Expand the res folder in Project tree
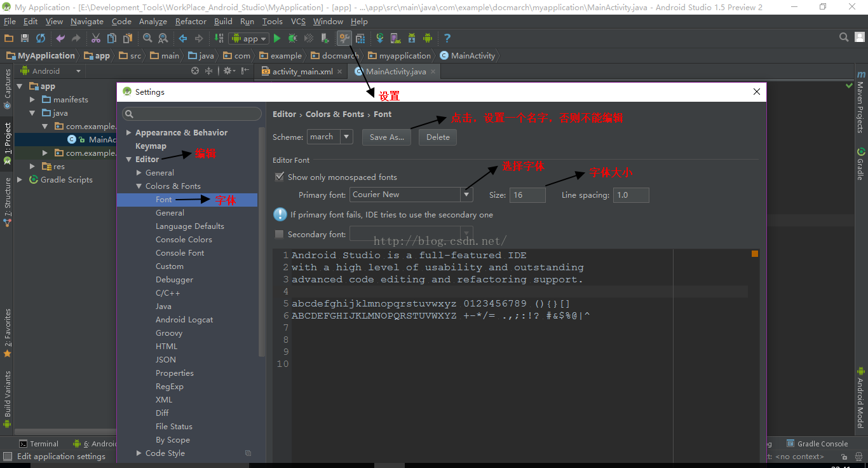868x468 pixels. tap(32, 167)
